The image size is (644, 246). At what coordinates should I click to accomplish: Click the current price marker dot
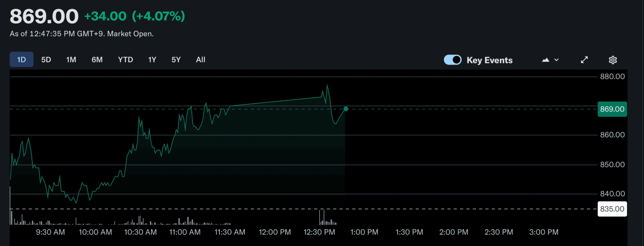point(346,109)
